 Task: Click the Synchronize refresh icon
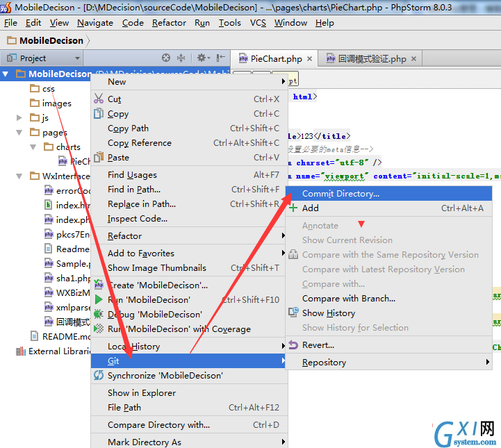point(99,375)
